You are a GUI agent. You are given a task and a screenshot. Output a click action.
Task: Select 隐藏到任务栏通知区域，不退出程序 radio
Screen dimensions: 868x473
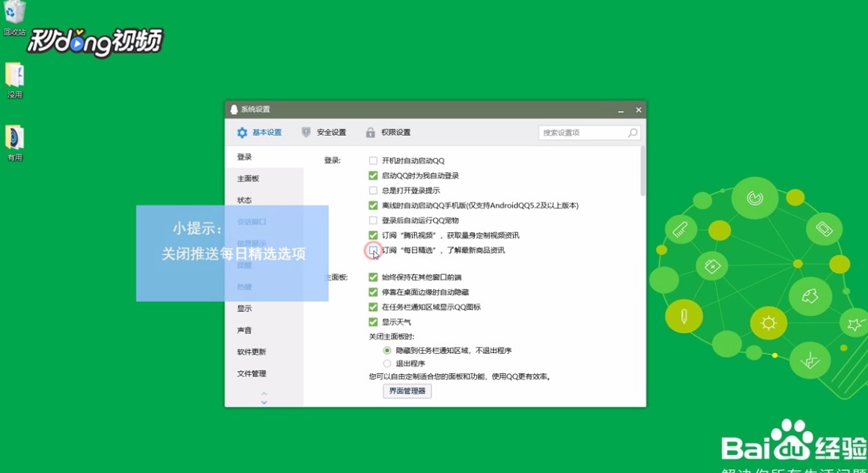click(387, 351)
